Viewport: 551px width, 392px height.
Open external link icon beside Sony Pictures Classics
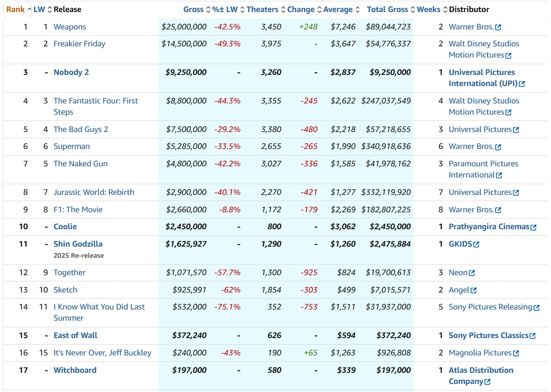coord(533,336)
